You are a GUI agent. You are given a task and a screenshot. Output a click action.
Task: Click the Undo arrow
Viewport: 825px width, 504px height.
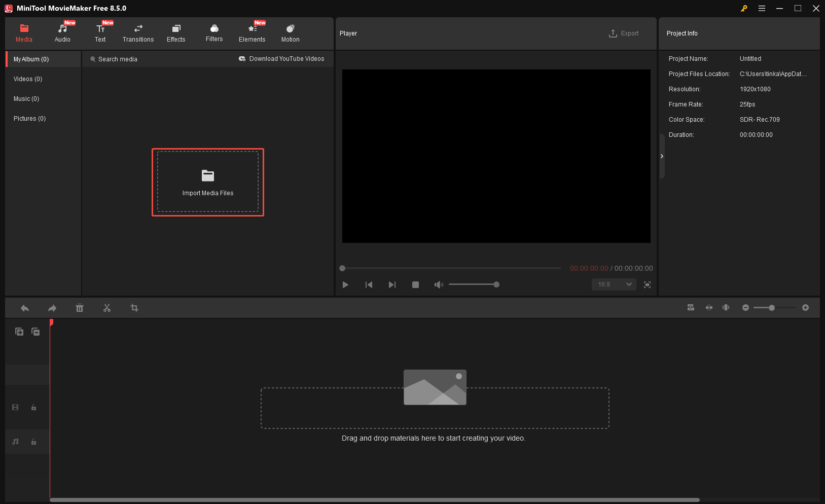(x=25, y=308)
